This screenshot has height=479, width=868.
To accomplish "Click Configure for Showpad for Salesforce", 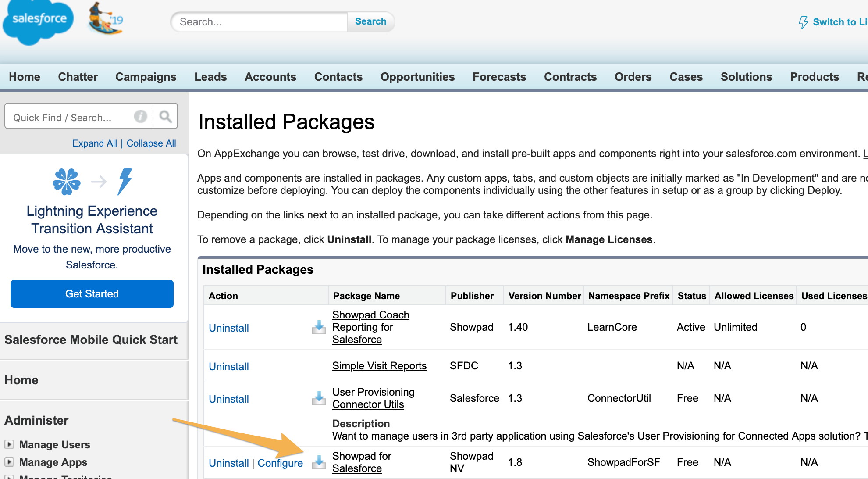I will tap(280, 463).
